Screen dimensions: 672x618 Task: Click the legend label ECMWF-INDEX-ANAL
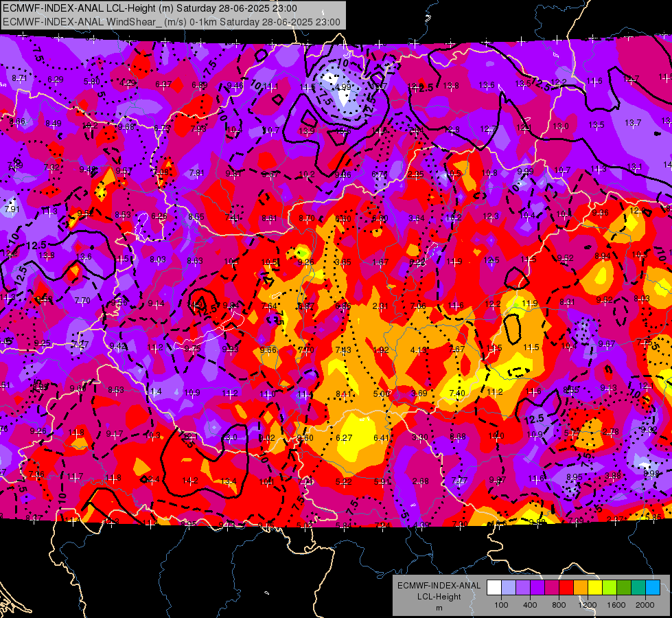439,586
